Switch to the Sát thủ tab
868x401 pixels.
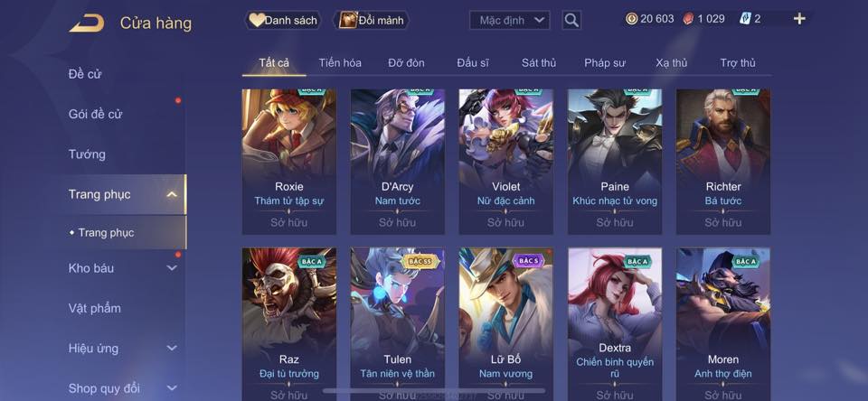click(539, 63)
